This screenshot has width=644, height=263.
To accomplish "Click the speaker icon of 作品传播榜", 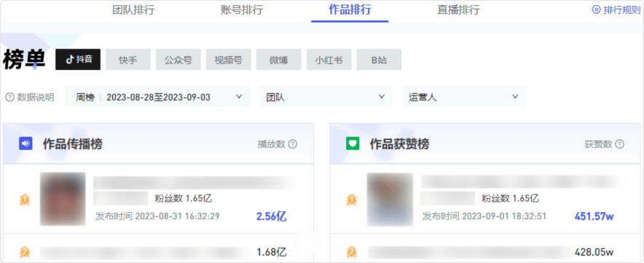I will [x=25, y=144].
